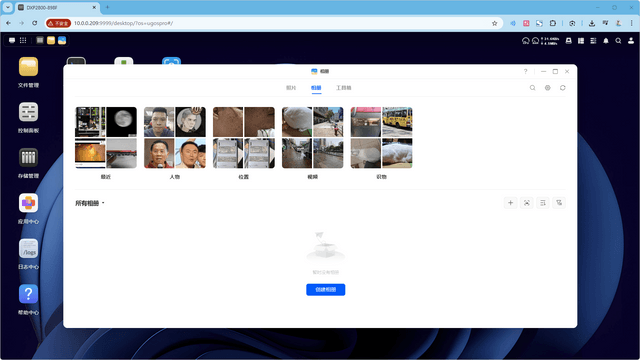Open the 视频 album thumbnail
640x360 pixels.
pos(312,138)
